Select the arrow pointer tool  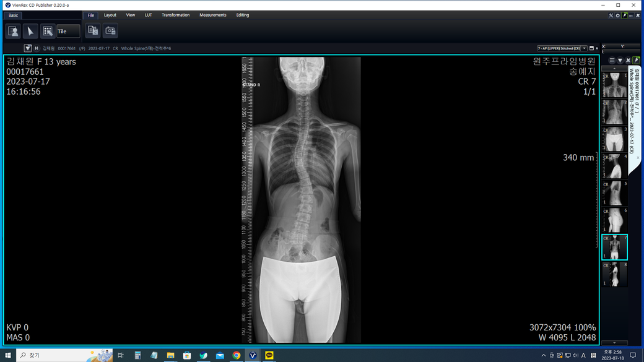pyautogui.click(x=30, y=31)
